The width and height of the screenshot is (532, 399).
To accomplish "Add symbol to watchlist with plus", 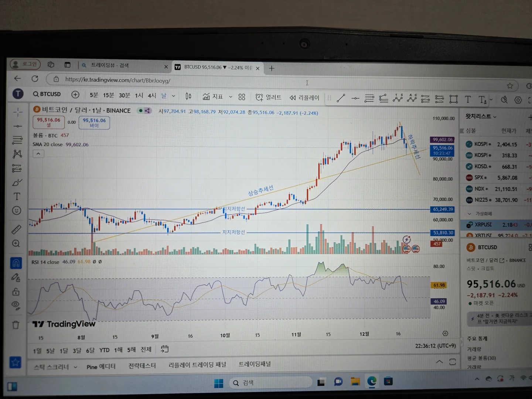I will (x=530, y=117).
